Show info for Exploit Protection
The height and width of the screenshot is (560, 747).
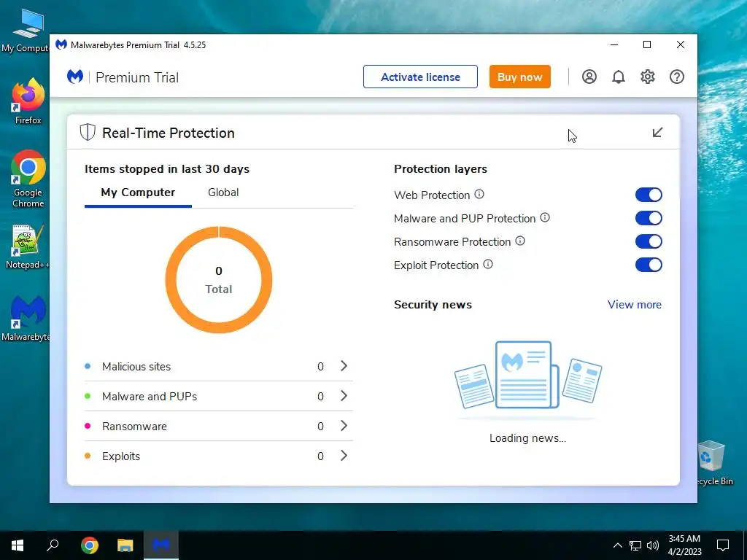click(488, 264)
